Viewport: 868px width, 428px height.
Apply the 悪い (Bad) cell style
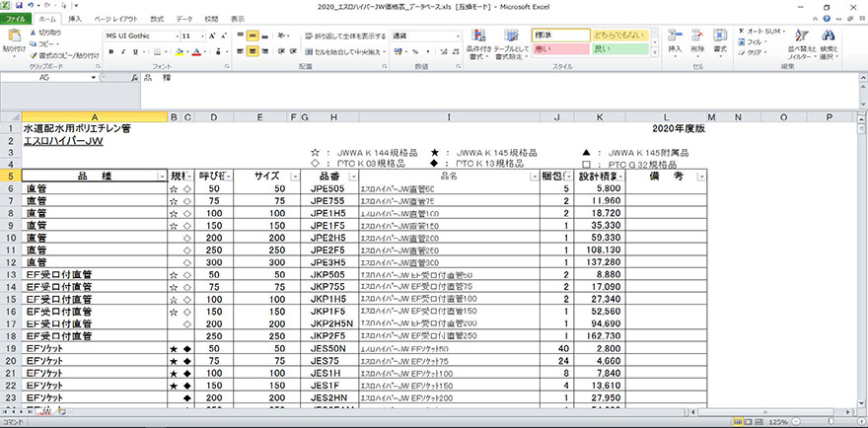[561, 48]
